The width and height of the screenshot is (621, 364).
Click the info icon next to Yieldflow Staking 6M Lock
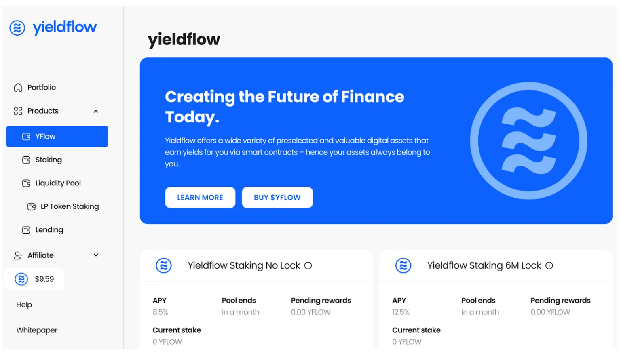(549, 265)
